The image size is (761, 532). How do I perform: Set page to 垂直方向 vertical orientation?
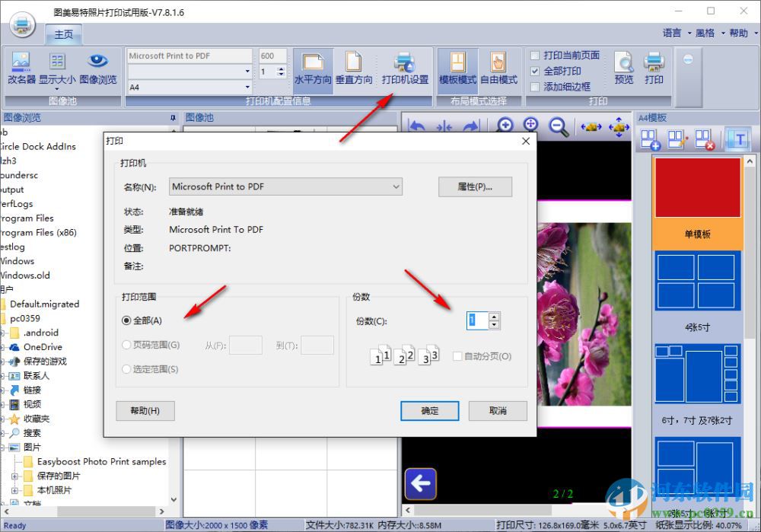coord(353,68)
